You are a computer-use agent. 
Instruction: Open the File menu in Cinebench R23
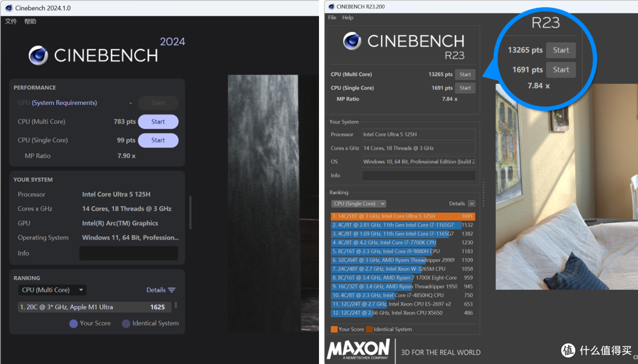click(332, 18)
